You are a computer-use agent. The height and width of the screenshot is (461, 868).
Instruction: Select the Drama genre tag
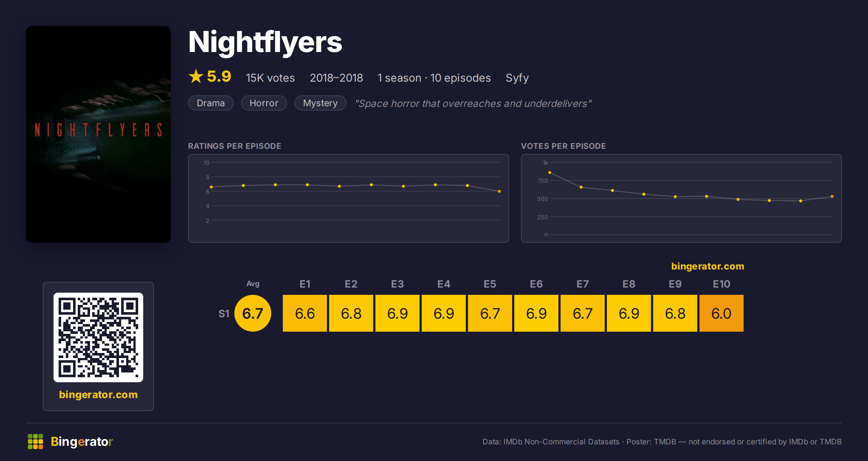click(x=211, y=103)
